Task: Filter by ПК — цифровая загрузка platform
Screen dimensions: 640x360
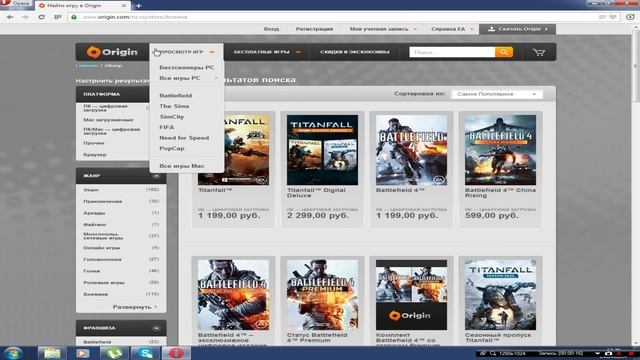Action: pyautogui.click(x=105, y=108)
